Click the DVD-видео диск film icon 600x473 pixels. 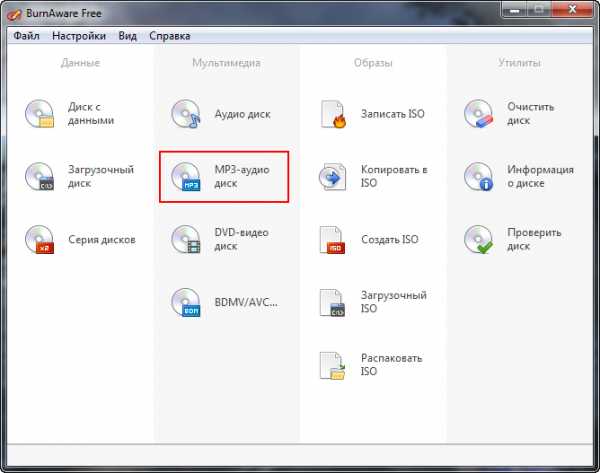pyautogui.click(x=186, y=240)
